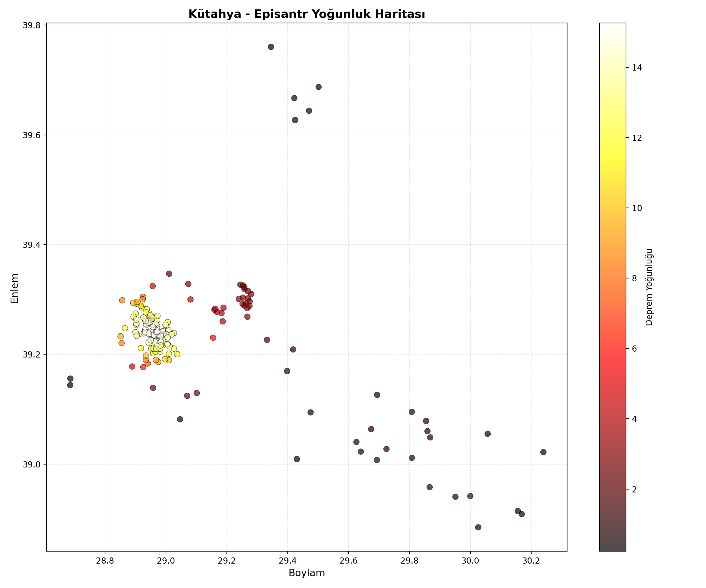Select the rightmost scatter point near longitude 30.24
This screenshot has height=588, width=706.
click(x=543, y=452)
